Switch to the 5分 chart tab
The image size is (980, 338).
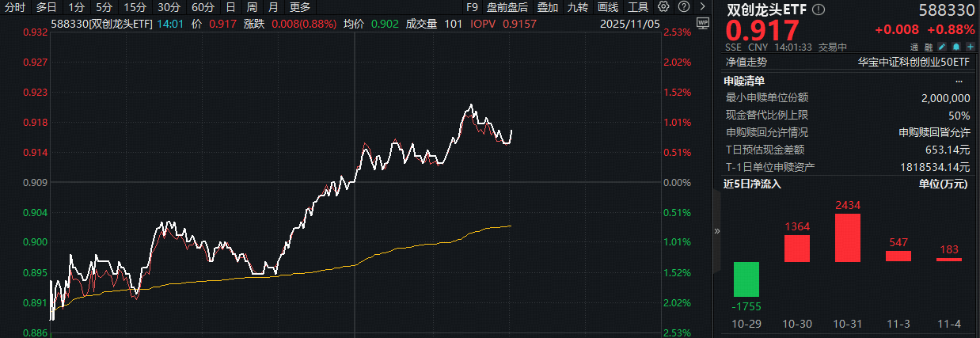pyautogui.click(x=104, y=7)
